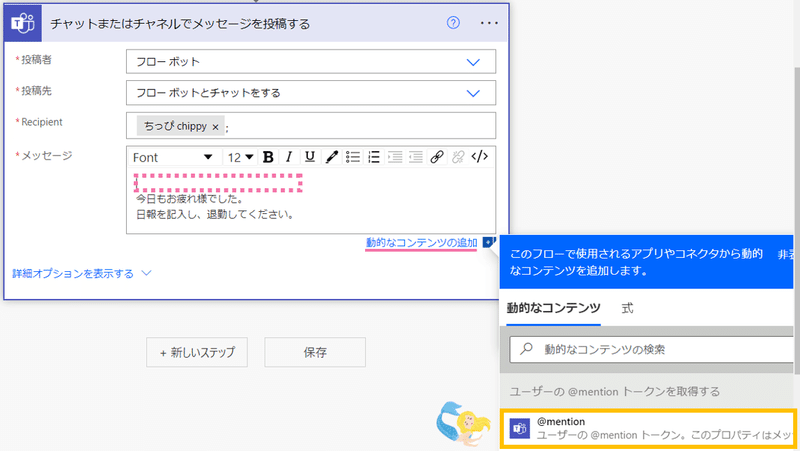This screenshot has width=800, height=451.
Task: Insert a hyperlink in message
Action: 437,157
